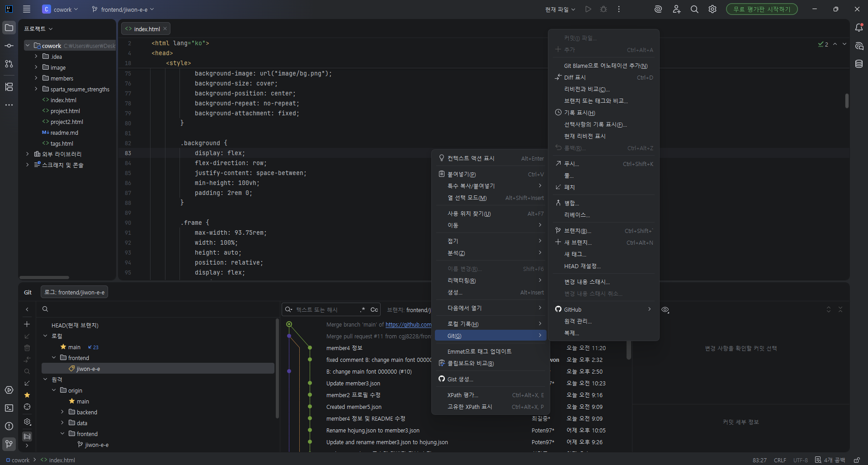This screenshot has width=868, height=465.
Task: Click the CRLF line separator indicator
Action: (x=780, y=460)
